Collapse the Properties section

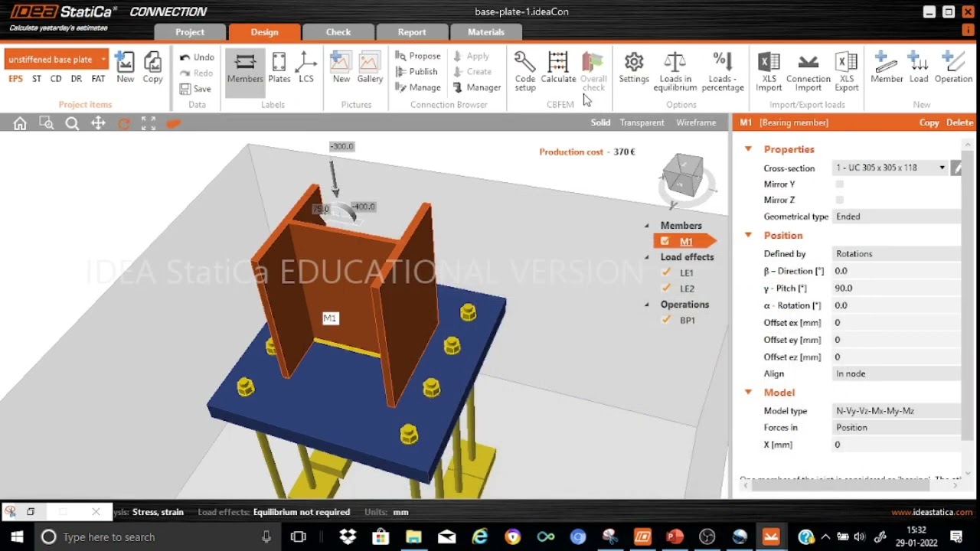click(x=748, y=149)
